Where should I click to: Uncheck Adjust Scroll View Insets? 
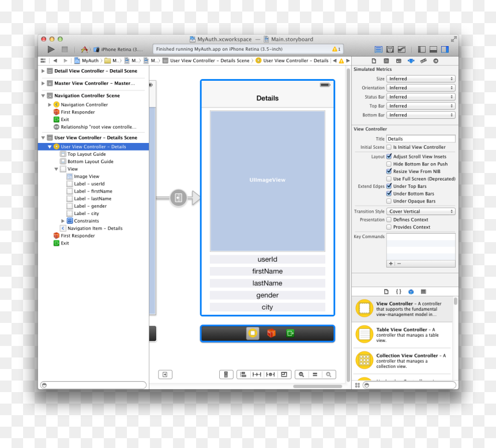(x=389, y=156)
